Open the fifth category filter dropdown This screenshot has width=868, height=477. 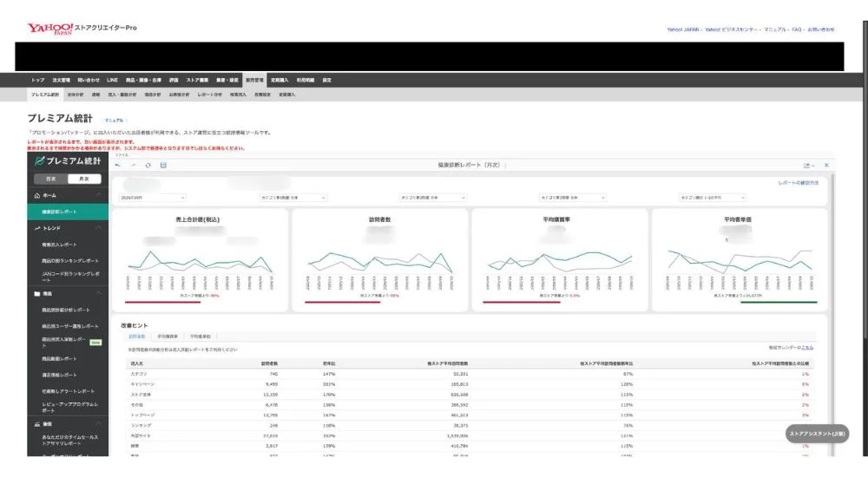click(713, 198)
